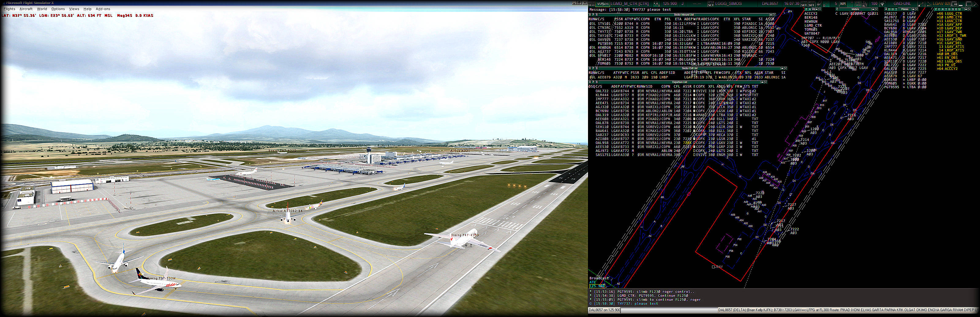The width and height of the screenshot is (980, 317).
Task: Click the LGMD_M_CTR callsign button
Action: 630,3
